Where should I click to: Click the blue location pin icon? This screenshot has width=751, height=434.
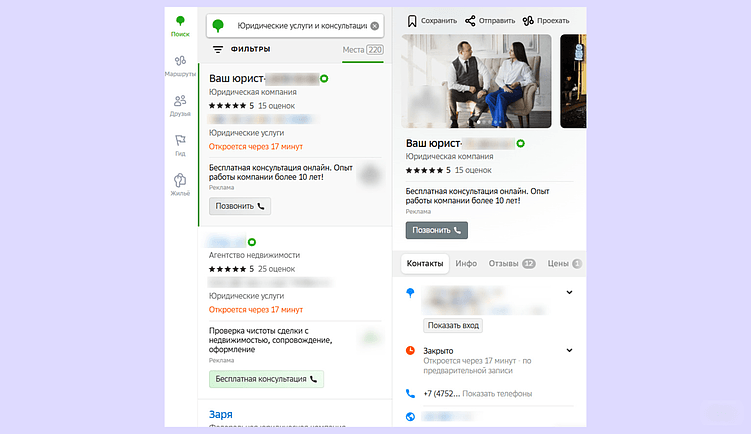410,293
